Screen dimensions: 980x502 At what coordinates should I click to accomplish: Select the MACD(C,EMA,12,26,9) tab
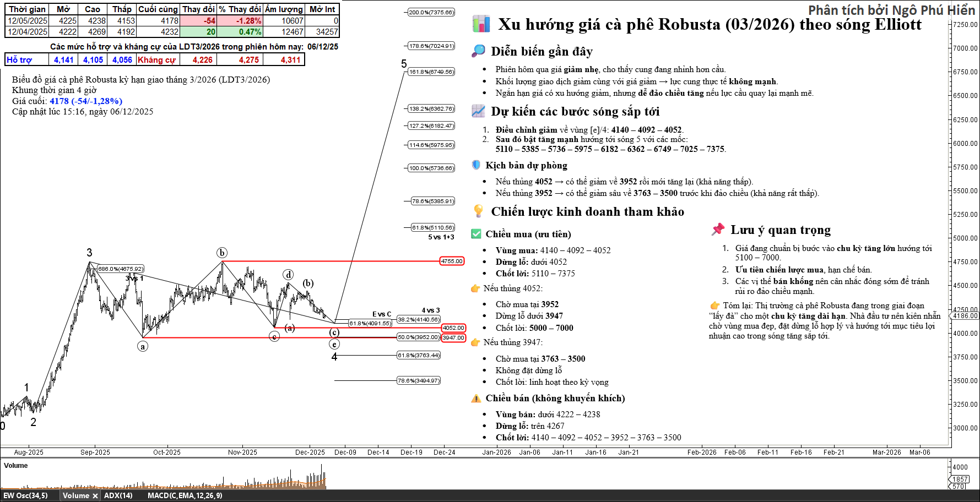(185, 495)
